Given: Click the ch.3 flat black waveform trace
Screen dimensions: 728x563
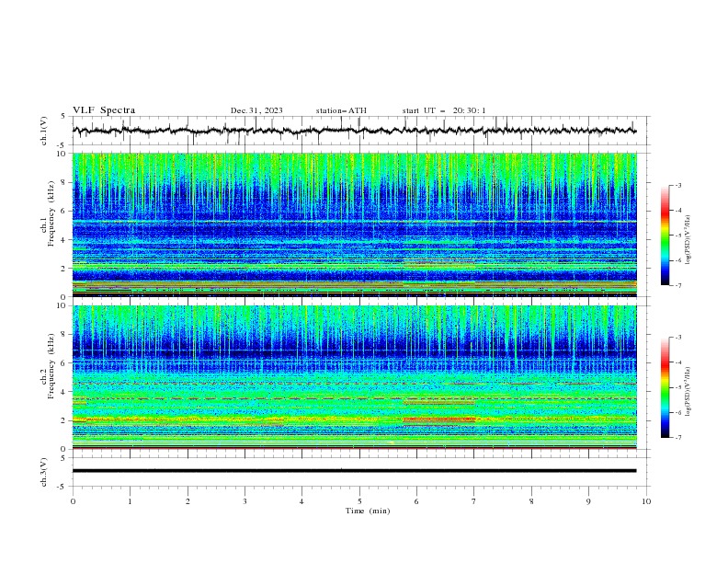Looking at the screenshot, I should [x=354, y=471].
